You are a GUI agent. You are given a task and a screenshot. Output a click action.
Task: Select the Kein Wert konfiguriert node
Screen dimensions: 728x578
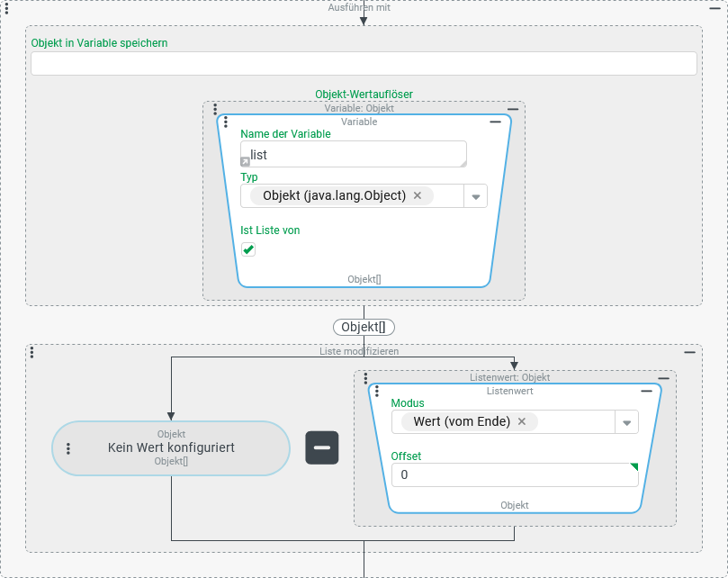point(171,447)
